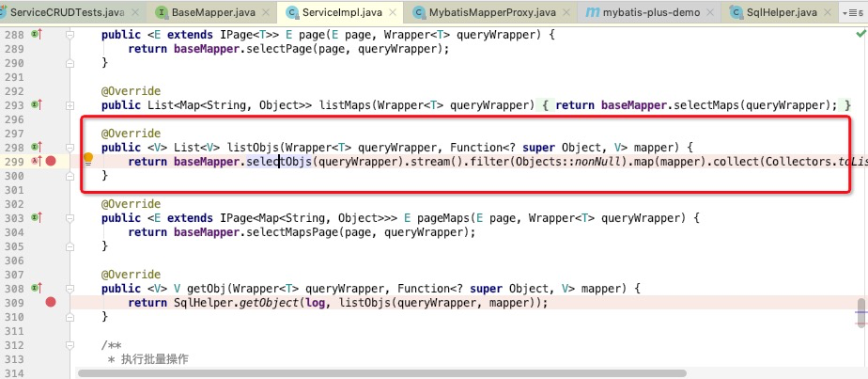This screenshot has width=868, height=379.
Task: Close the mybatis-plus-demo tab
Action: coord(709,12)
